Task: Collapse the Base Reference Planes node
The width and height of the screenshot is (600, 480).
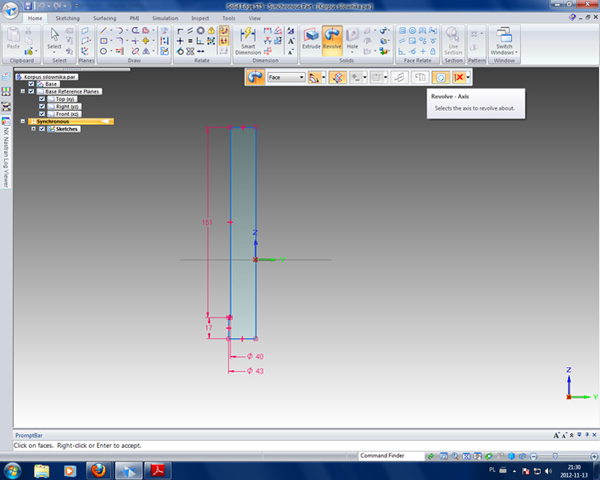Action: point(23,91)
